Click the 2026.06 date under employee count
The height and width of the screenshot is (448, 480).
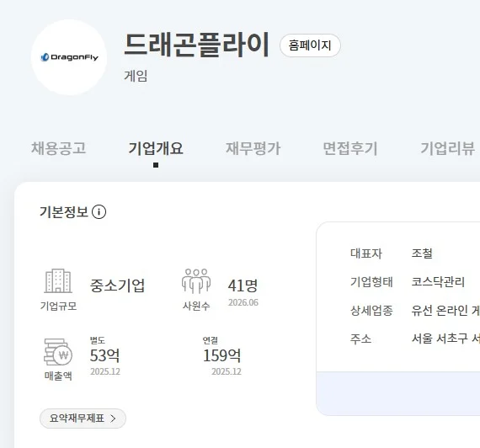(x=243, y=302)
